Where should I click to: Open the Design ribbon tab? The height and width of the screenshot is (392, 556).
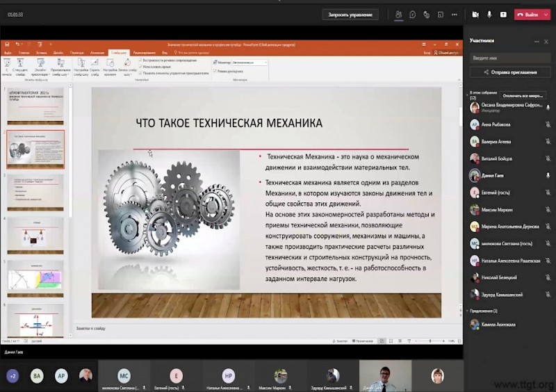click(58, 52)
